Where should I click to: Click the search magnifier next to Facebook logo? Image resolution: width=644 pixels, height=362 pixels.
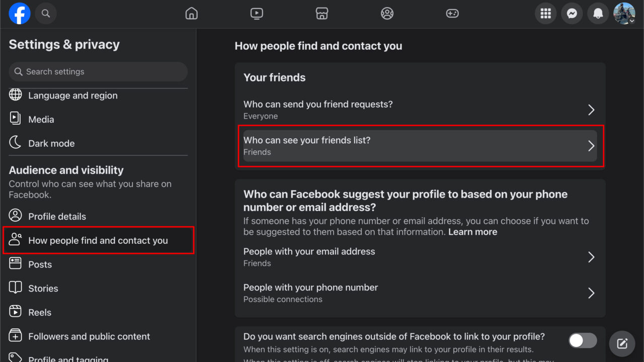point(46,14)
